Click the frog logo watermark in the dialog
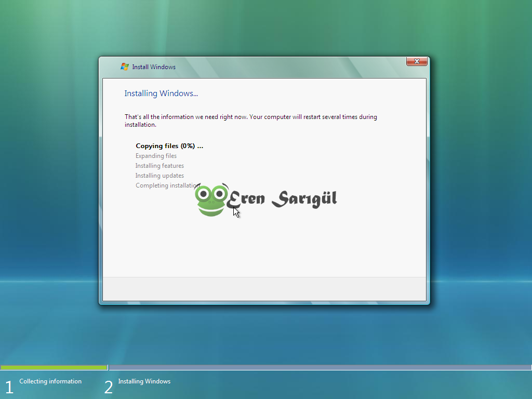The width and height of the screenshot is (532, 399). pyautogui.click(x=212, y=199)
